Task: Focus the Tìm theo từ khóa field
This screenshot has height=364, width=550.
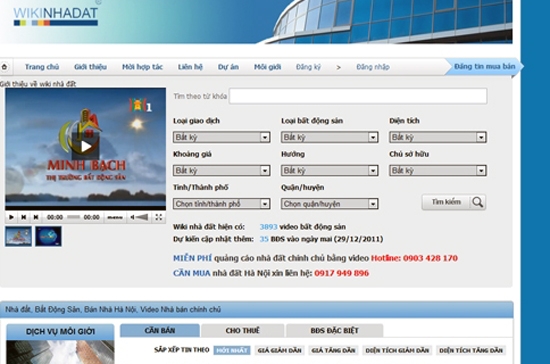Action: [358, 96]
